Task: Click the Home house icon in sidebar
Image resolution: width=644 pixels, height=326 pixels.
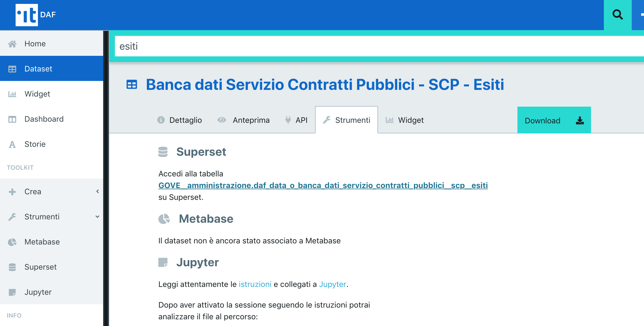Action: [12, 44]
